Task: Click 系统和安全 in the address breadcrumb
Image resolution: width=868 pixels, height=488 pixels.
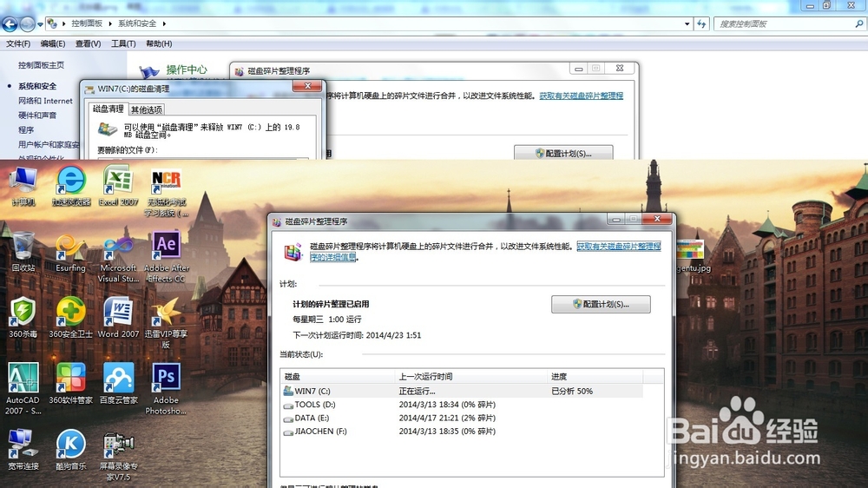Action: pyautogui.click(x=137, y=23)
